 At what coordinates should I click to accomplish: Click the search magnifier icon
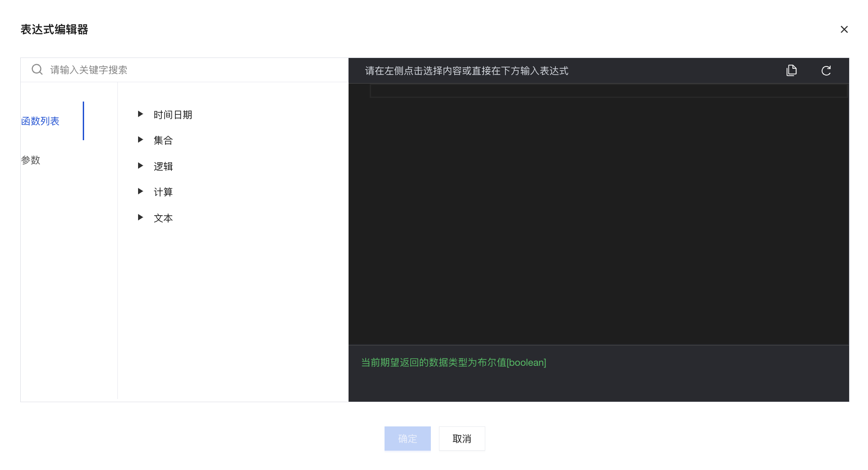coord(37,70)
